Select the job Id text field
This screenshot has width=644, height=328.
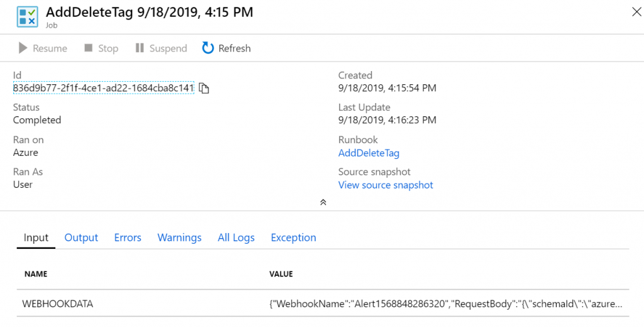(104, 88)
